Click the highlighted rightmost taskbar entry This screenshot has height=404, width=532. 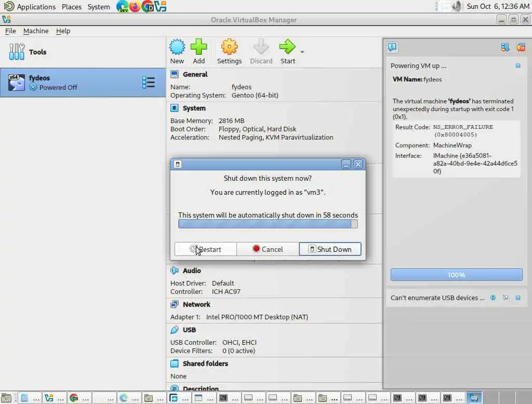(474, 398)
